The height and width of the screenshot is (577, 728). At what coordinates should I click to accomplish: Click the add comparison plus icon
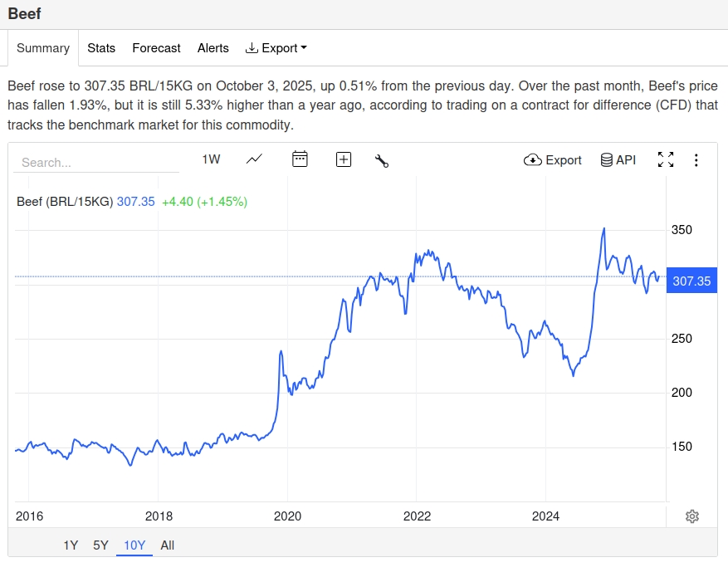344,159
